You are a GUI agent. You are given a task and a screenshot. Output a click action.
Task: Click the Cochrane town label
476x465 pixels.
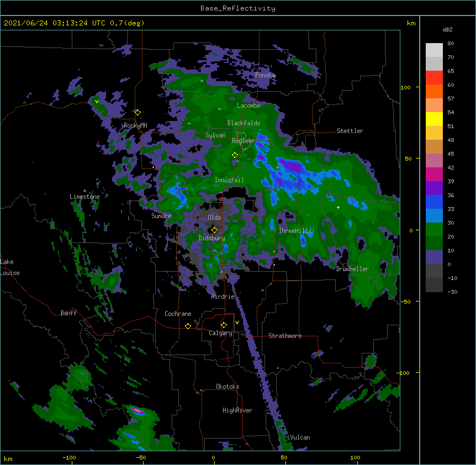178,314
